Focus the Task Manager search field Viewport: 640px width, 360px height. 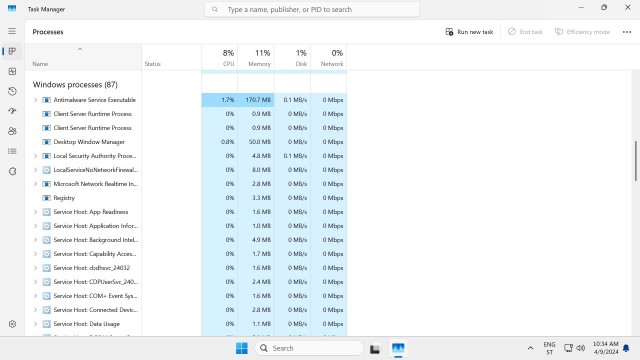click(x=312, y=9)
